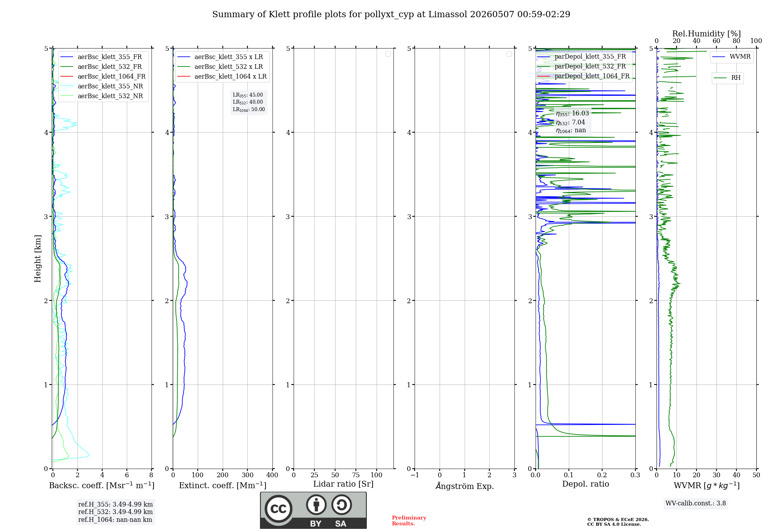Image resolution: width=783 pixels, height=532 pixels.
Task: Click the parDepol_klett_355_FR legend label
Action: (x=590, y=57)
